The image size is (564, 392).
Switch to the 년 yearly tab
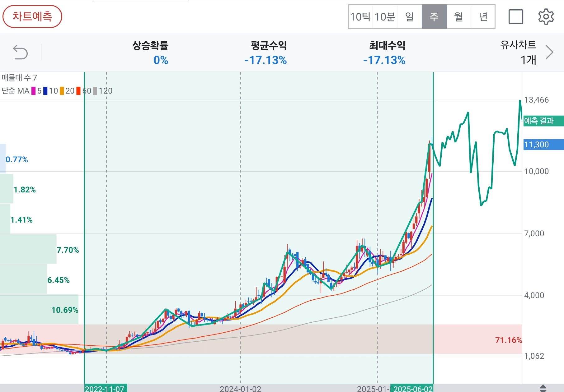(483, 17)
